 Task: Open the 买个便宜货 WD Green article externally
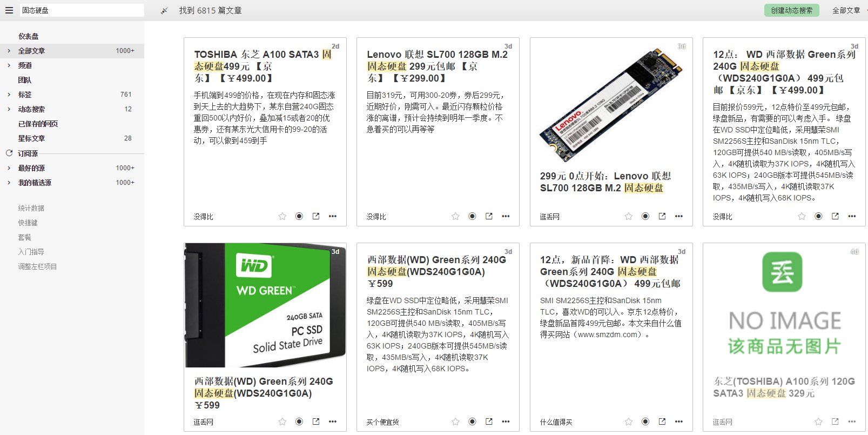pyautogui.click(x=489, y=421)
